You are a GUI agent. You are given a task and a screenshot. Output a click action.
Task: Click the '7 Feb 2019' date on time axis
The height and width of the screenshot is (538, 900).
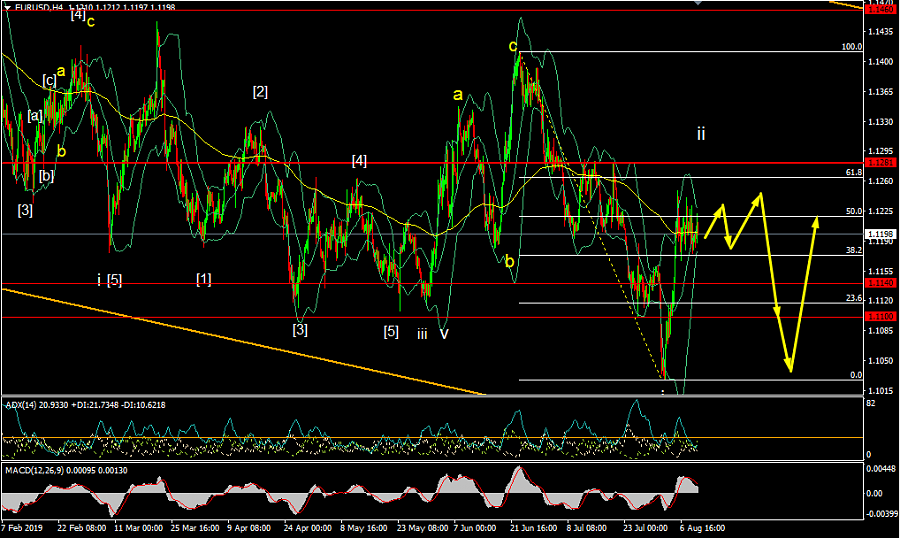[21, 527]
